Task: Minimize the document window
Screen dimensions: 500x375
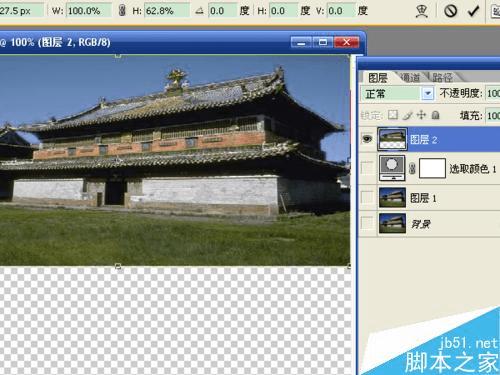Action: pyautogui.click(x=301, y=42)
